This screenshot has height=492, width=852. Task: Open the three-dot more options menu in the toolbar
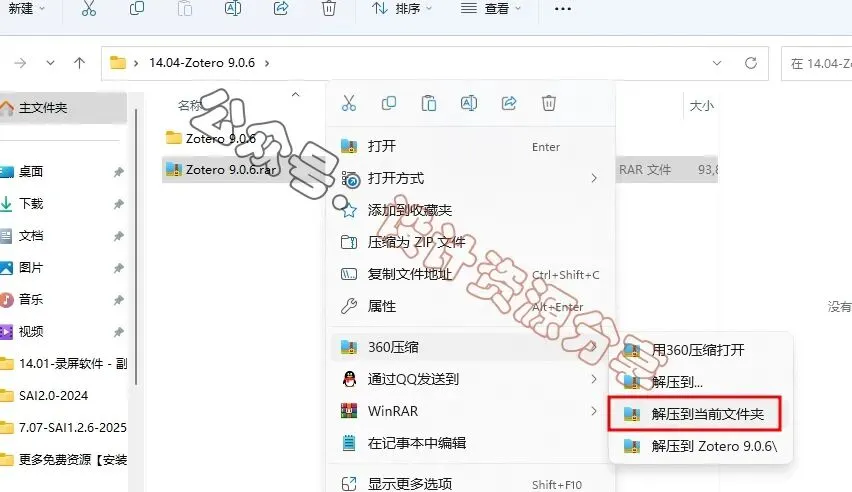click(x=562, y=9)
